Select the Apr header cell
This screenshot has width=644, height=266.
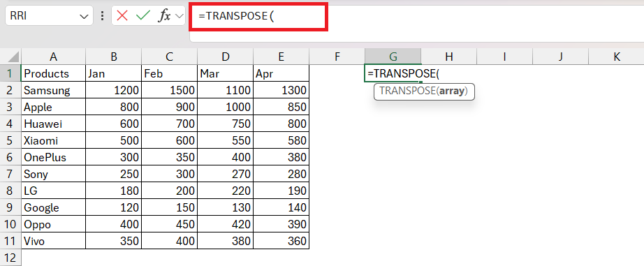(x=281, y=73)
